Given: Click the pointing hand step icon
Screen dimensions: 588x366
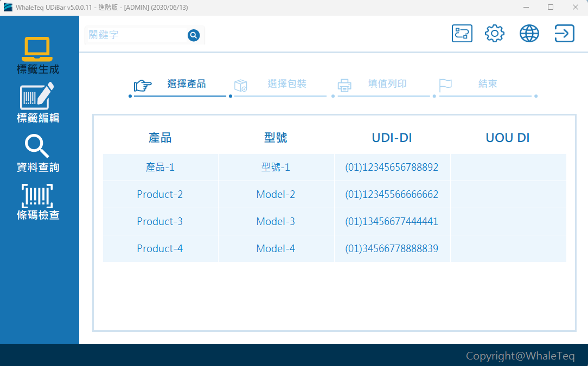Looking at the screenshot, I should 143,86.
